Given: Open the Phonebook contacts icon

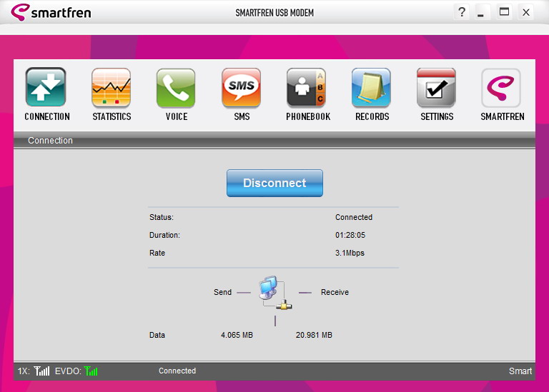Looking at the screenshot, I should tap(307, 88).
